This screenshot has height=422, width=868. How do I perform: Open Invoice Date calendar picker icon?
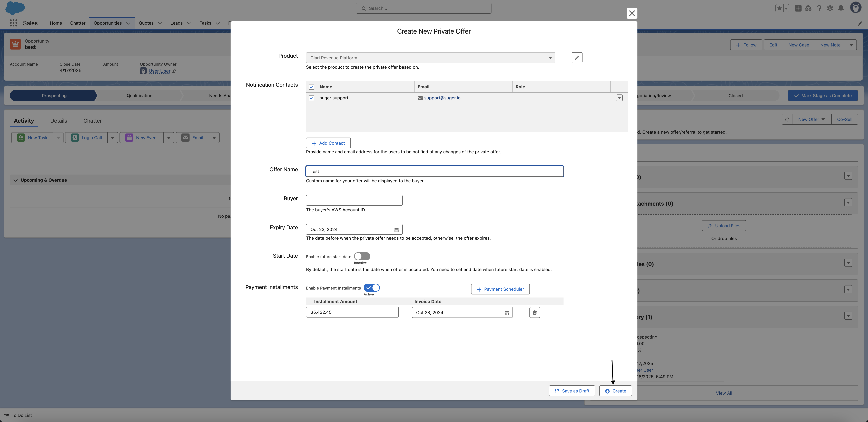coord(506,313)
